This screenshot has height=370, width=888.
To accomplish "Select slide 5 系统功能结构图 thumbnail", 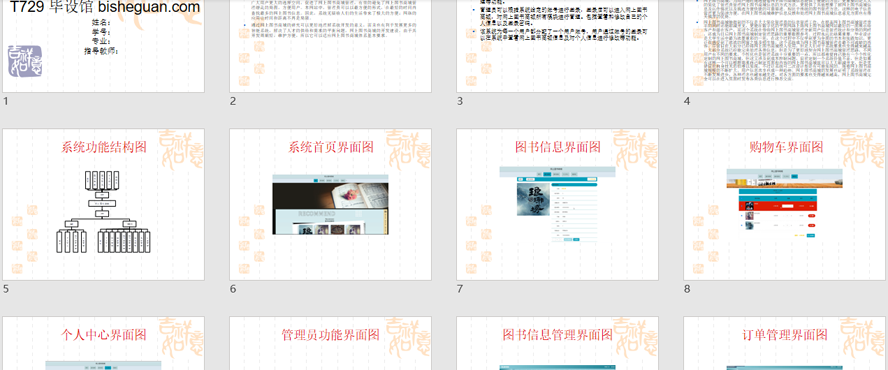I will click(104, 204).
